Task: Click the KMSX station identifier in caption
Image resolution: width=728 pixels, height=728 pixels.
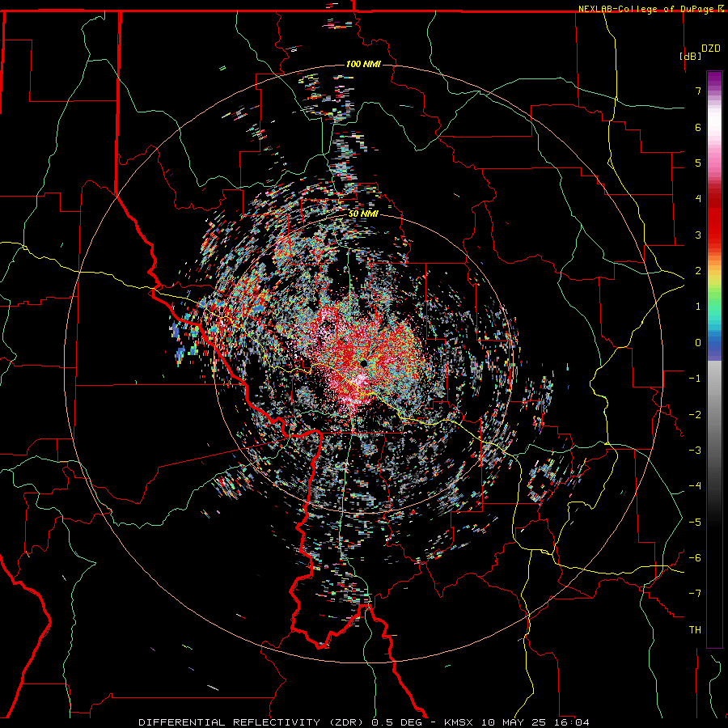Action: coord(459,722)
